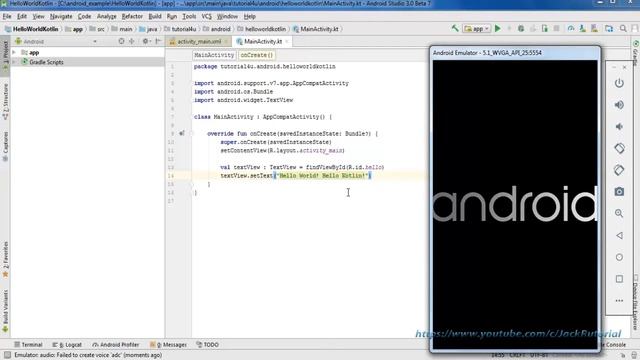640x360 pixels.
Task: Click the Collapse All icon in Project panel
Action: pyautogui.click(x=131, y=41)
